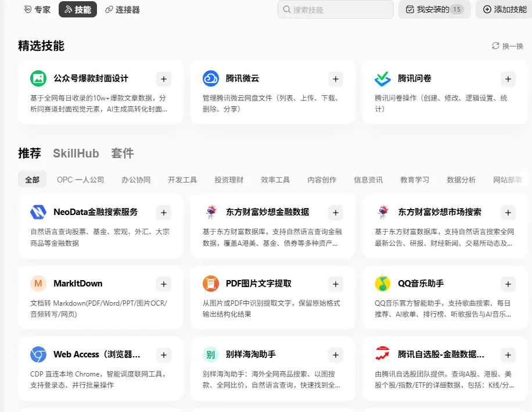Image resolution: width=532 pixels, height=412 pixels.
Task: Filter by 投资理财 category
Action: (229, 180)
